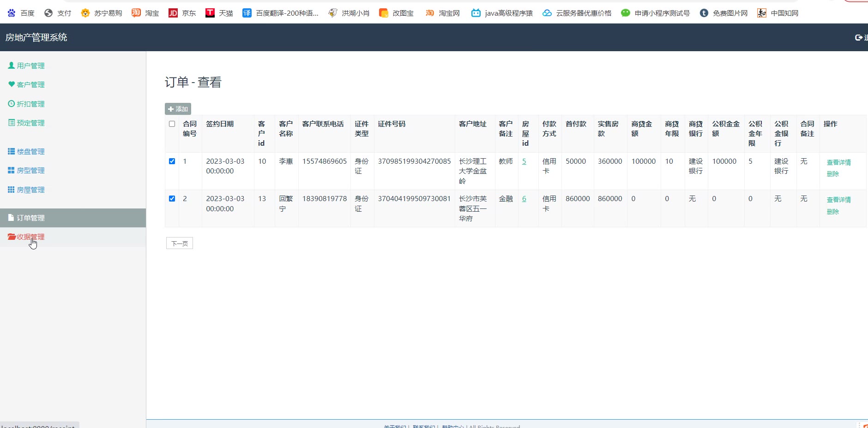This screenshot has height=428, width=868.
Task: Click the 添加 button to add order
Action: click(x=178, y=109)
